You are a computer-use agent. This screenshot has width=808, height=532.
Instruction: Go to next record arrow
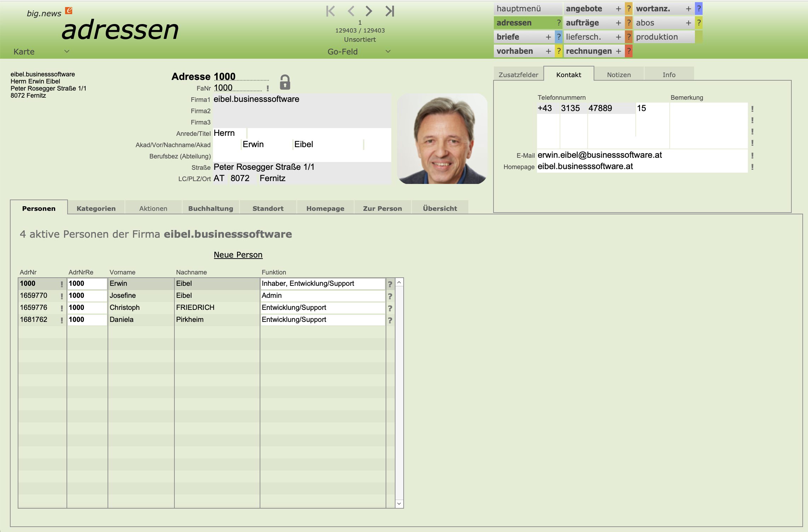click(369, 11)
